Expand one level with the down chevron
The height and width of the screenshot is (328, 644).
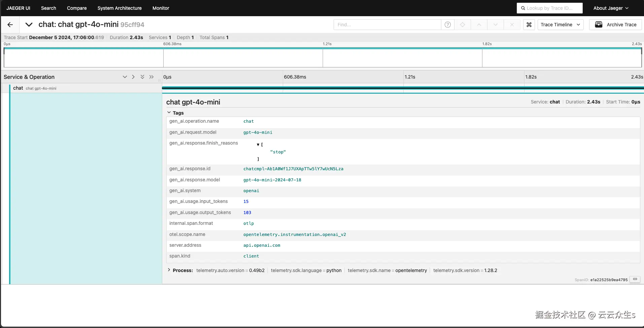coord(125,77)
